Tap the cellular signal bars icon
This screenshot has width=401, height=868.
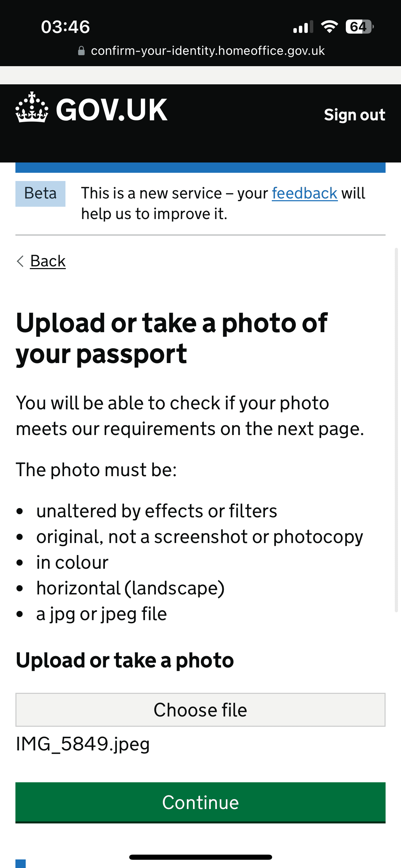(x=303, y=27)
